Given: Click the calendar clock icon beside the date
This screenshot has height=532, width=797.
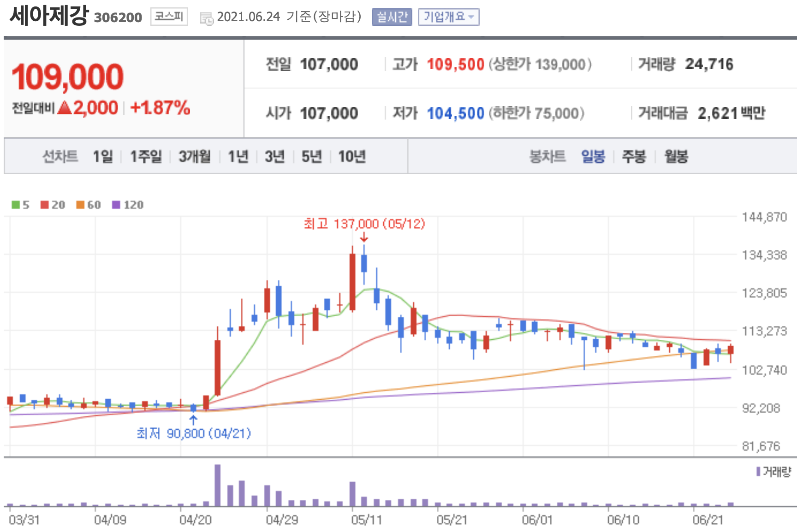Looking at the screenshot, I should [x=206, y=18].
